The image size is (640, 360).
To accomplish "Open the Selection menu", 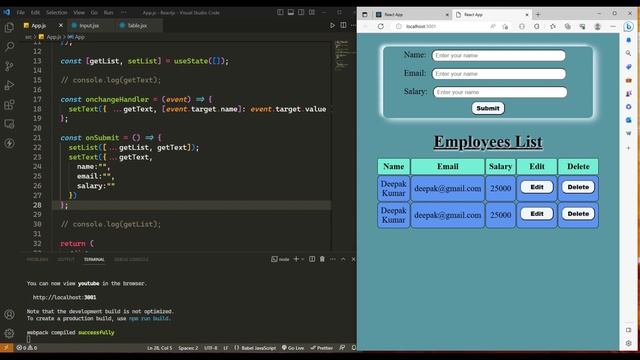I will pos(56,12).
